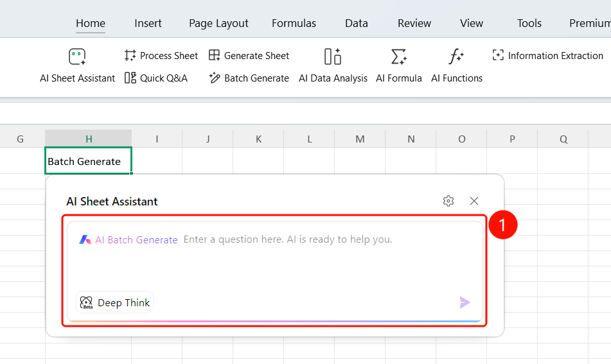Open Quick Q&A tool
This screenshot has height=364, width=611.
tap(156, 78)
